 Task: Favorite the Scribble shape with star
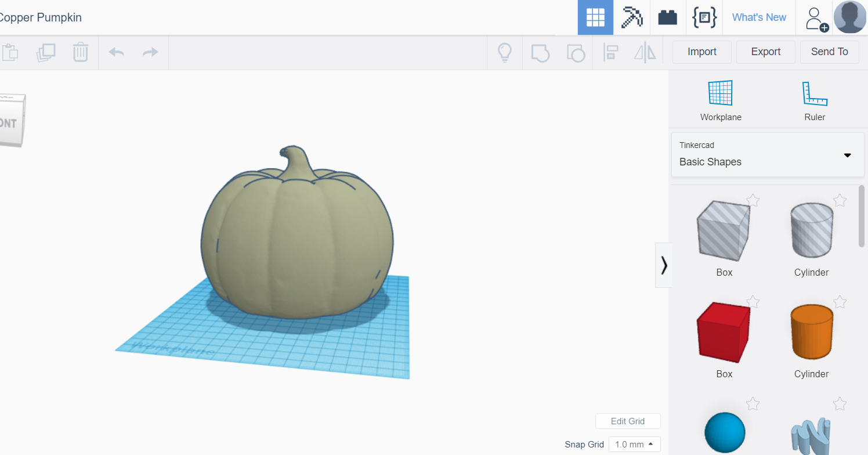(x=840, y=403)
